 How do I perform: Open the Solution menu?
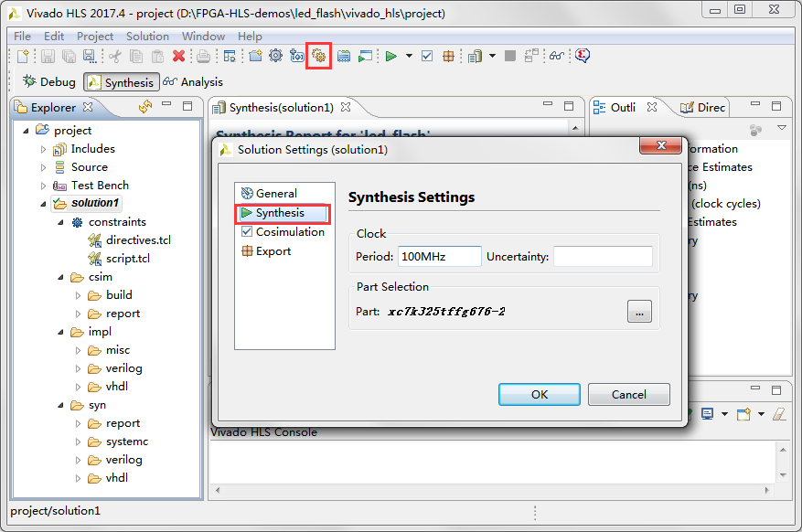pyautogui.click(x=147, y=37)
